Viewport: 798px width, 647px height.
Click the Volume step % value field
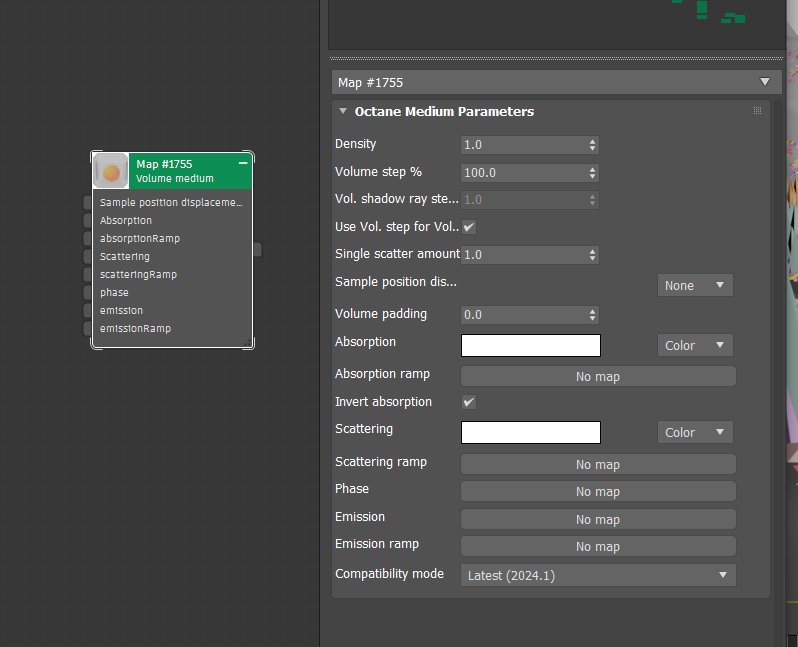pos(524,173)
